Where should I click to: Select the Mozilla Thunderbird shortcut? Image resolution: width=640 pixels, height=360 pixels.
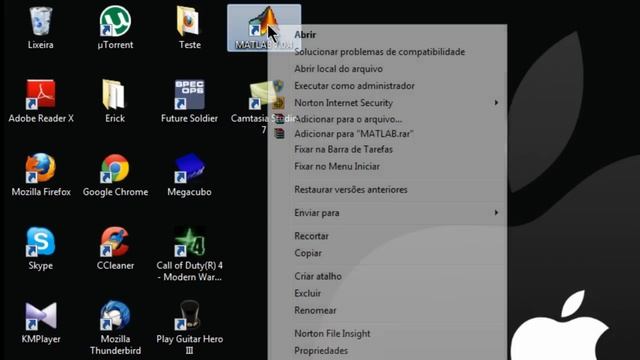point(115,328)
